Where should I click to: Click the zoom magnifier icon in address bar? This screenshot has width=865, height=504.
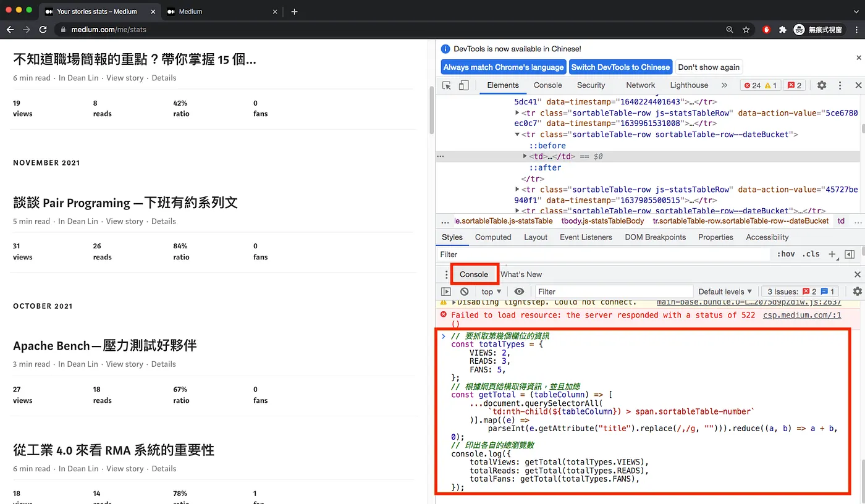point(730,29)
